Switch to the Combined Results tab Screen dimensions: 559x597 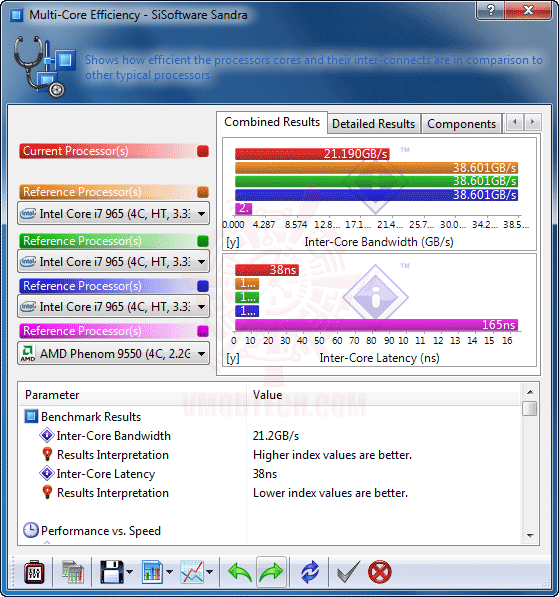click(x=272, y=122)
